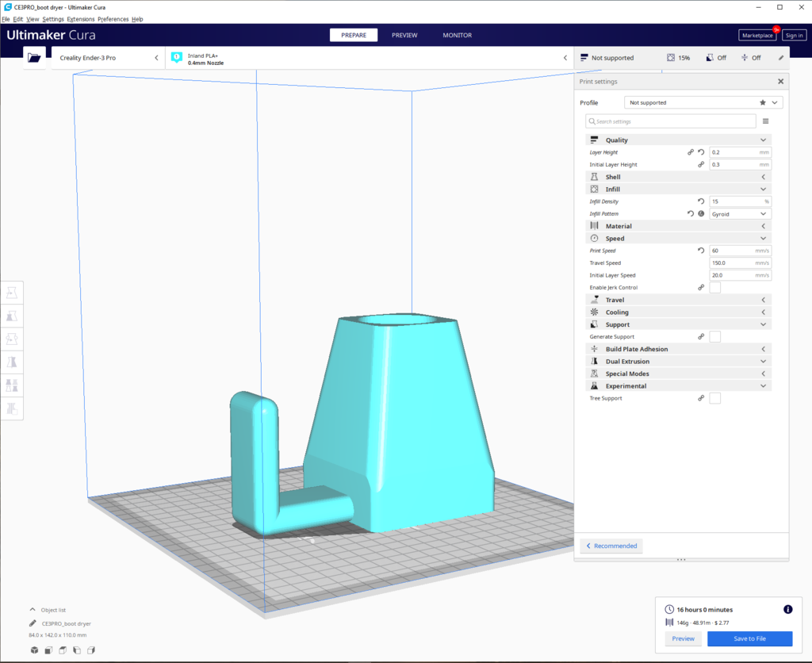Expand the Shell section
The height and width of the screenshot is (663, 812).
tap(679, 177)
